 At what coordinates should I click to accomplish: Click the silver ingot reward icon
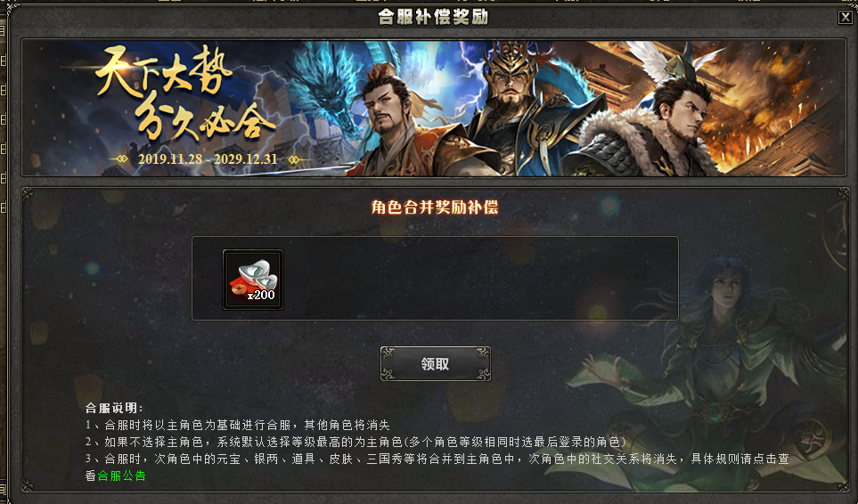coord(253,280)
